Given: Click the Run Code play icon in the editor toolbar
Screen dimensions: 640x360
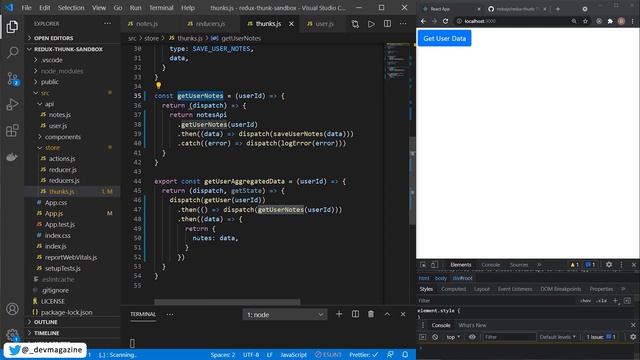Looking at the screenshot, I should click(371, 24).
